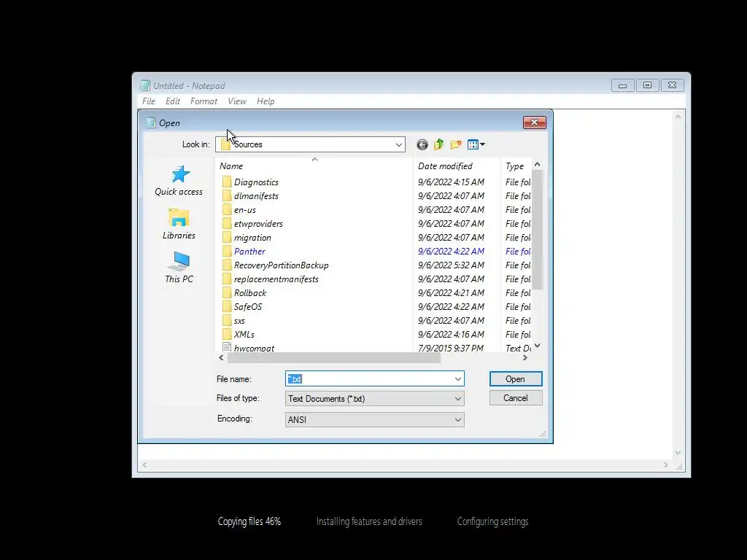Viewport: 747px width, 560px height.
Task: Open Notepad's Help menu
Action: 266,101
